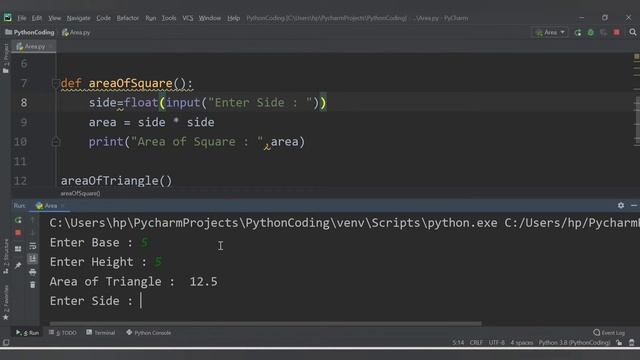Screen dimensions: 640x360
Task: Hide the Run tool window
Action: (634, 205)
